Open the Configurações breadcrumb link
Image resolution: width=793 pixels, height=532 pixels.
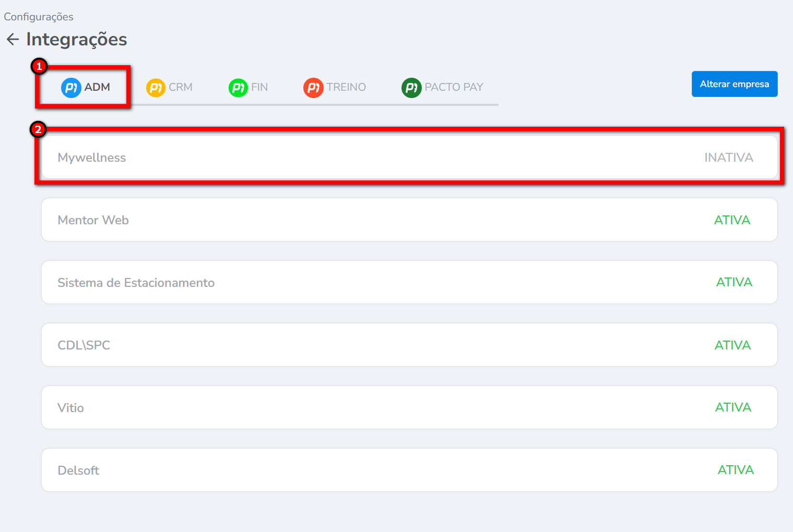(39, 17)
